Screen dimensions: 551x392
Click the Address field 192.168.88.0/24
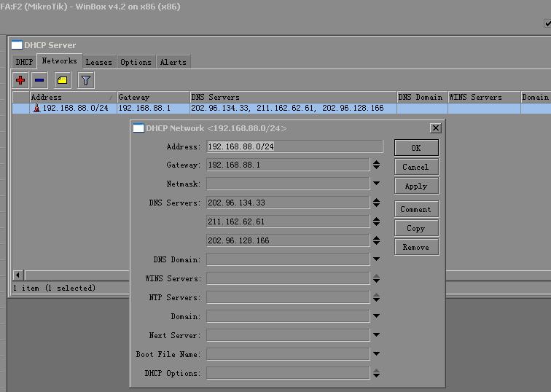[294, 146]
